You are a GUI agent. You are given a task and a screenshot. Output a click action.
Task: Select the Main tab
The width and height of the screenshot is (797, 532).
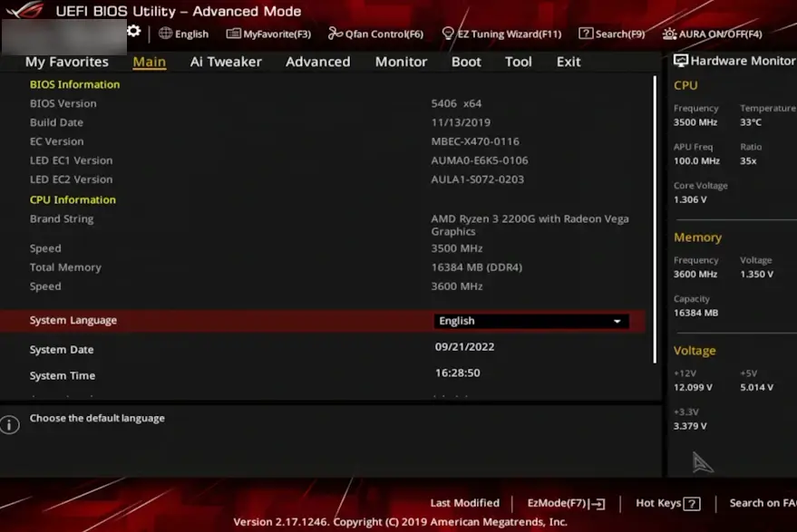(150, 62)
